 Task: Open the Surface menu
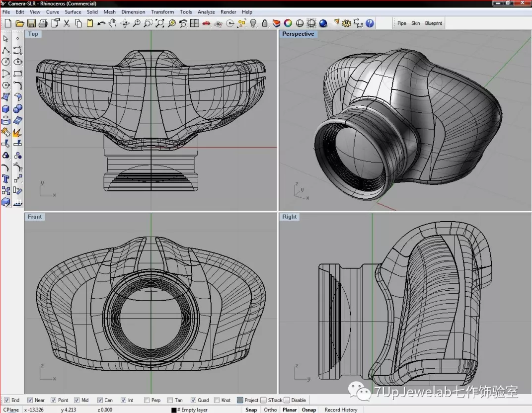coord(73,12)
